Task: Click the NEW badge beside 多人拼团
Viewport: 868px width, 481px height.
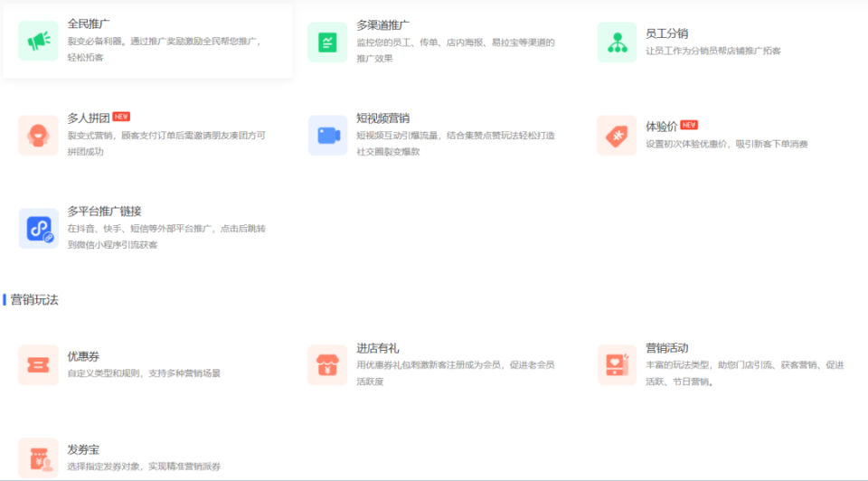Action: [x=121, y=117]
